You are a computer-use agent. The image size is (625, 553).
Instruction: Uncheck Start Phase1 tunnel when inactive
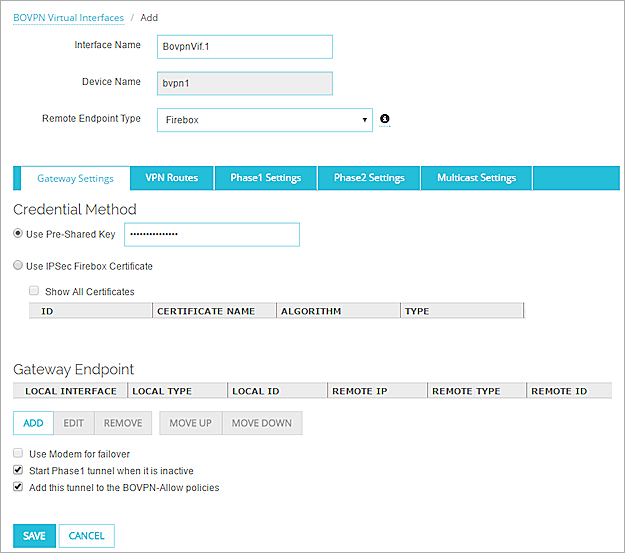point(19,471)
